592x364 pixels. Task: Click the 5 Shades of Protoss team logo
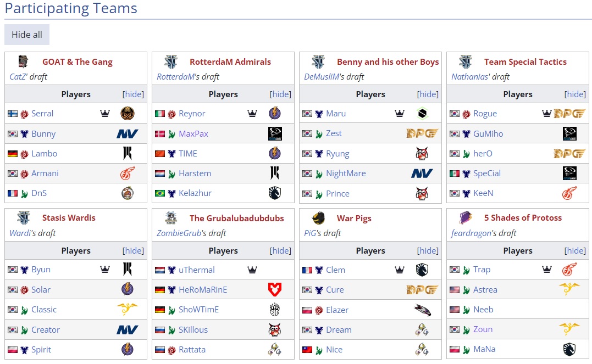click(x=465, y=218)
